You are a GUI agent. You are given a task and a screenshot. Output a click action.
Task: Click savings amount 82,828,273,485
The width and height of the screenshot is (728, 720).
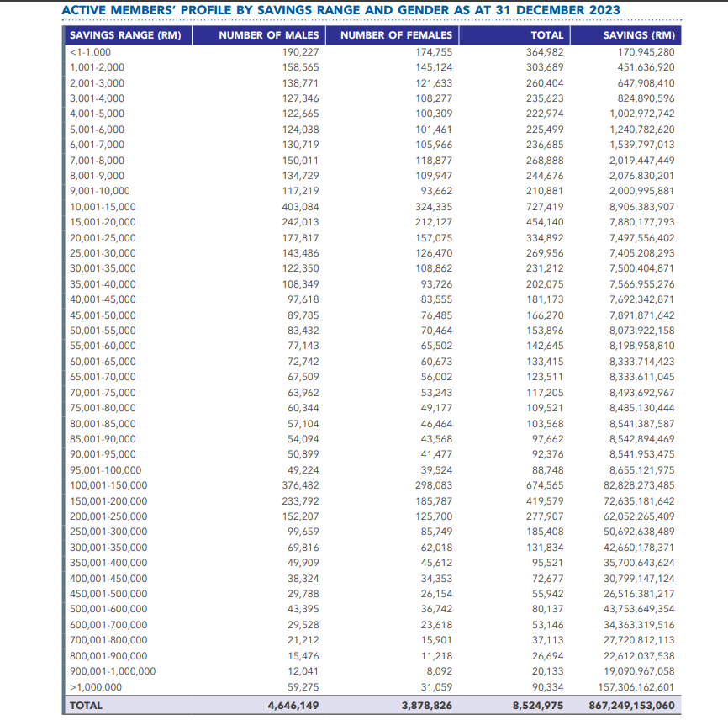639,485
